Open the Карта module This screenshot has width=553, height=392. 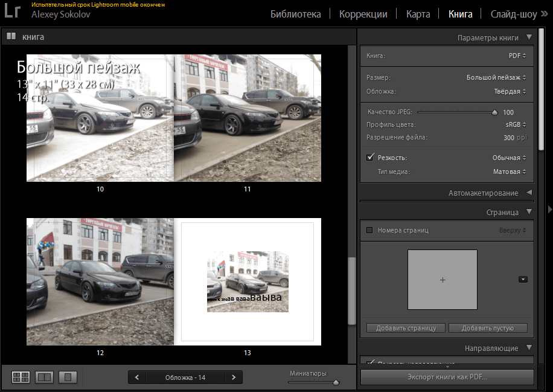click(418, 14)
